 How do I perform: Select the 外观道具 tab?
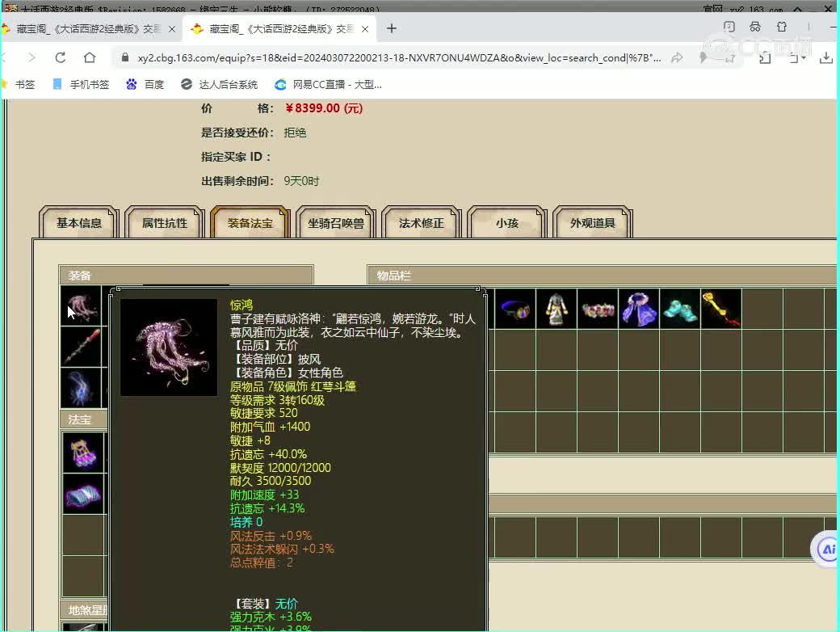point(593,222)
